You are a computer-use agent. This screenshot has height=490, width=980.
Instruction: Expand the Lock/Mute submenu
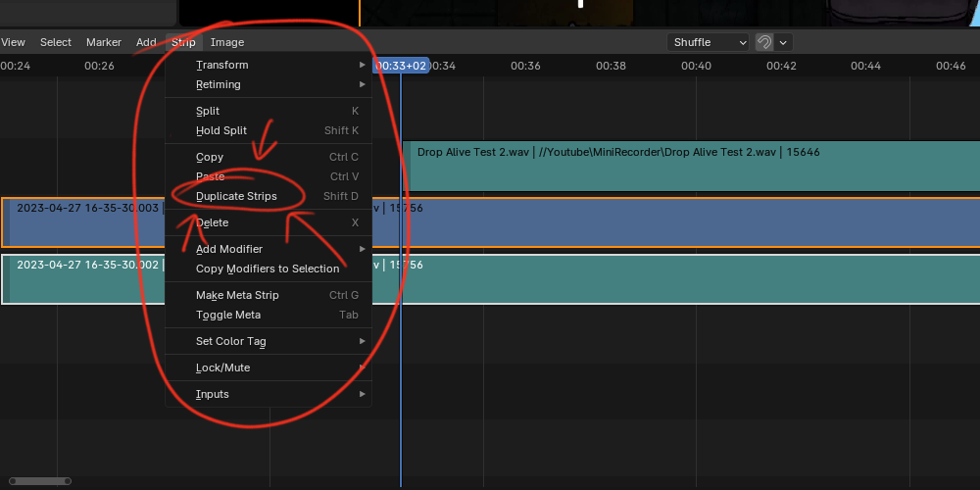269,367
